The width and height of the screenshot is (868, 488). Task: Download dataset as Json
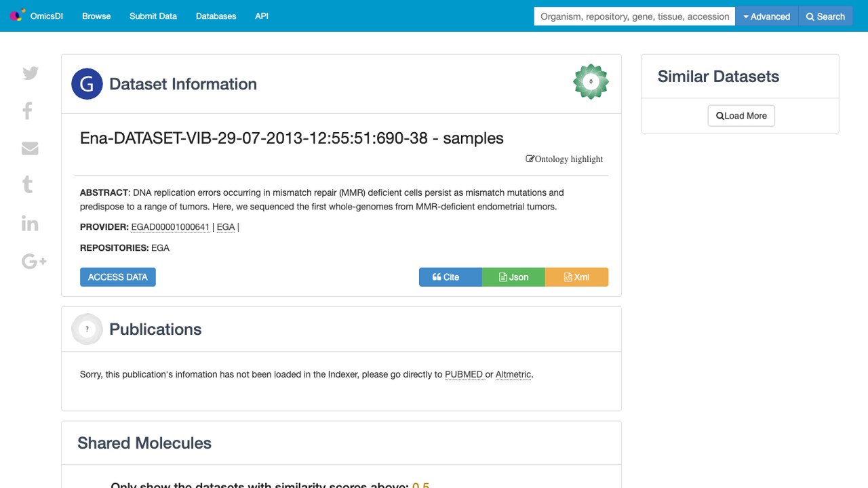(513, 277)
